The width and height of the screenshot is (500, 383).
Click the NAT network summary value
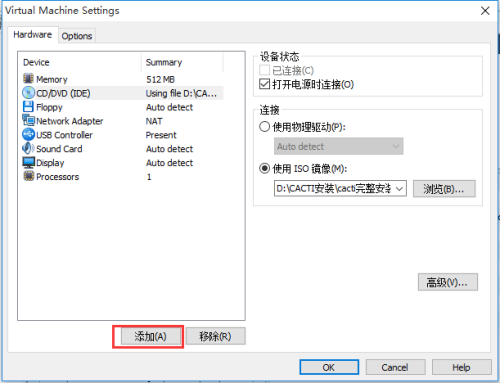point(154,121)
